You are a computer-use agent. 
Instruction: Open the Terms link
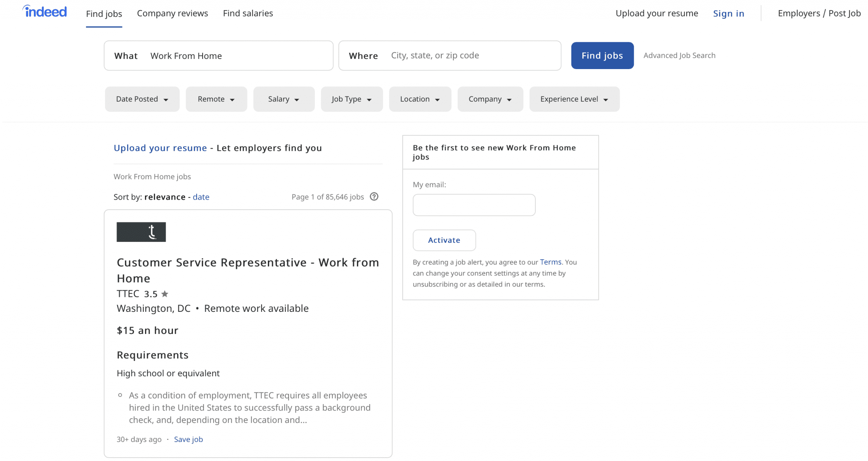click(x=551, y=262)
